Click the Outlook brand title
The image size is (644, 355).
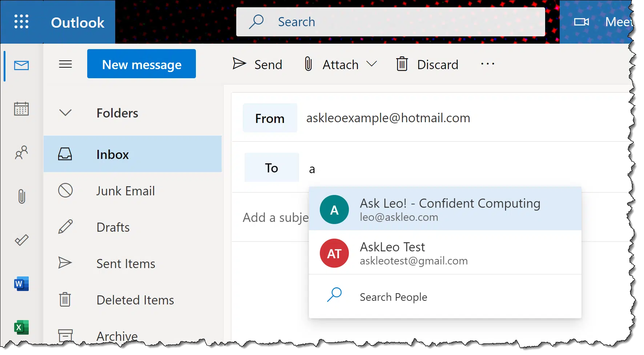[78, 23]
